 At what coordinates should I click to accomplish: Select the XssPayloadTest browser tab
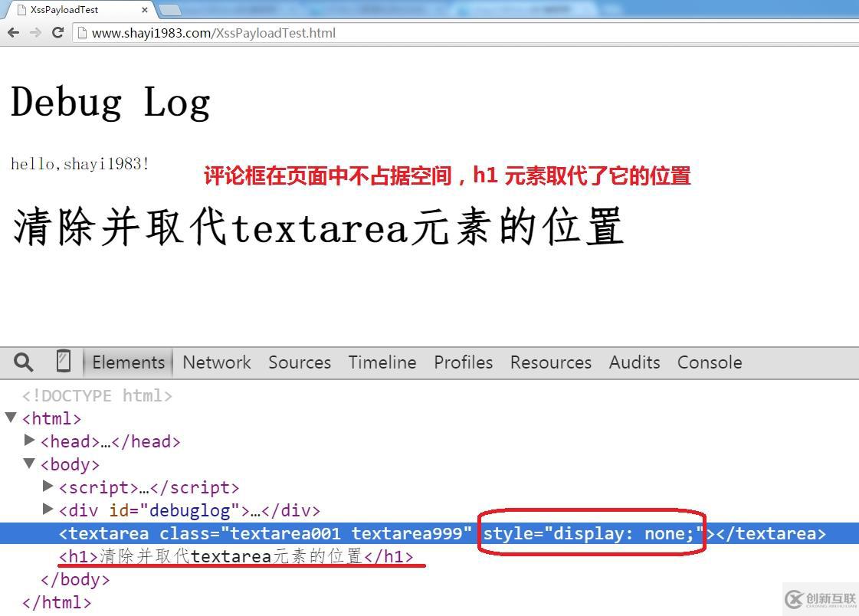(x=82, y=10)
